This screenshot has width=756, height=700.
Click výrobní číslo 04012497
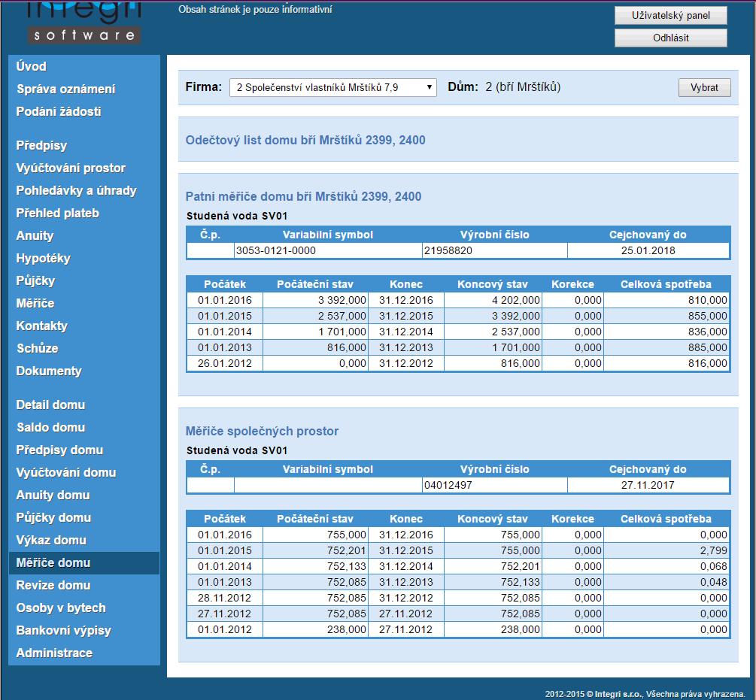point(448,485)
